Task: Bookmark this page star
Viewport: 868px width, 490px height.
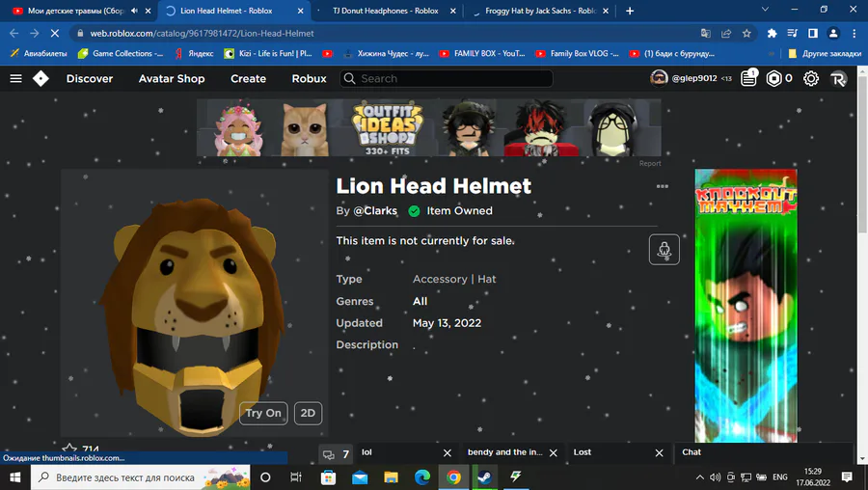Action: coord(746,33)
